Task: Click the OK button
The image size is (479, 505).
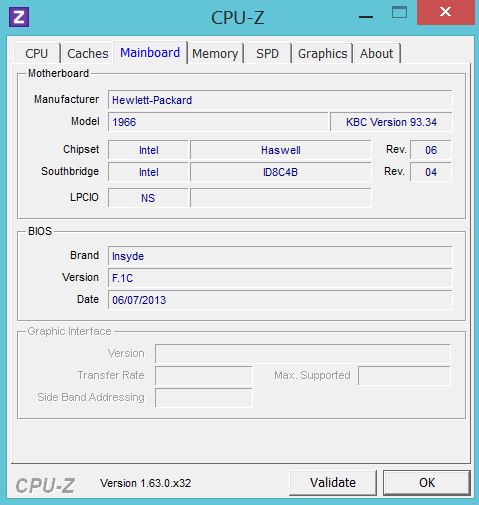Action: (427, 483)
